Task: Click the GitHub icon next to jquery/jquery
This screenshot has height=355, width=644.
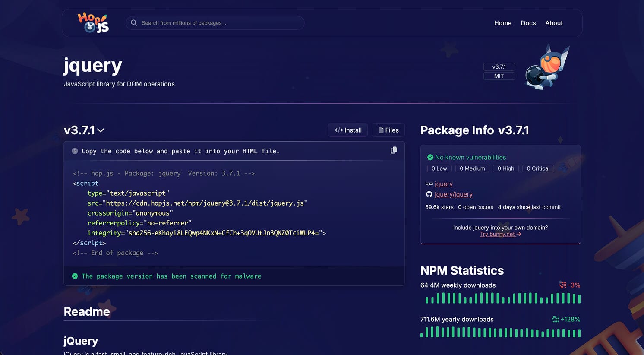Action: tap(429, 194)
